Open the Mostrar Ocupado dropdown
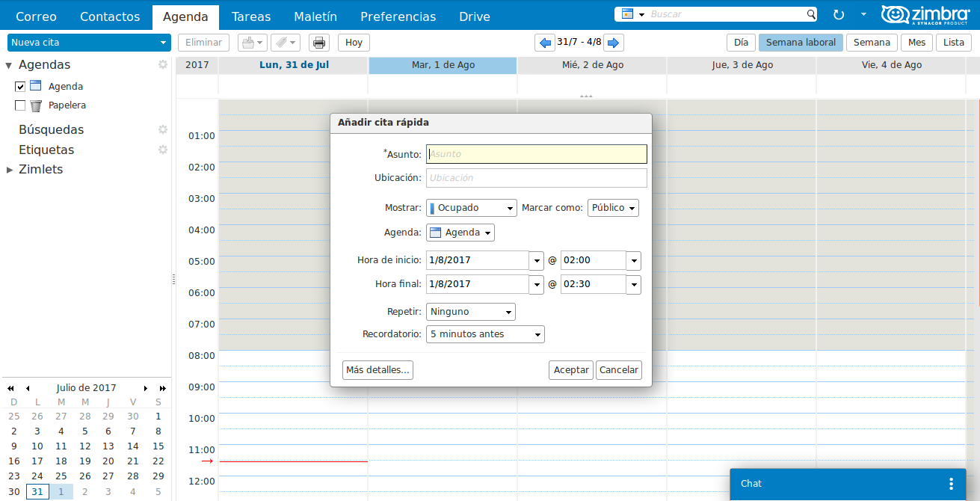Image resolution: width=980 pixels, height=501 pixels. pos(472,208)
